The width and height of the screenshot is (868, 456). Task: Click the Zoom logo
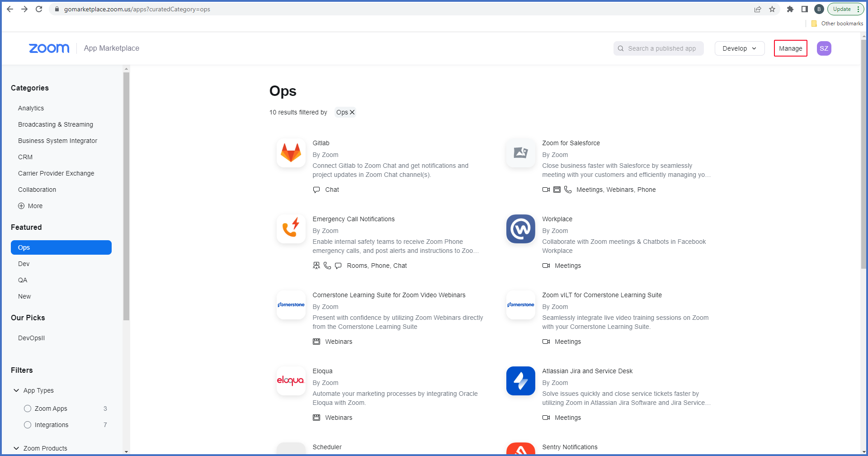pos(49,48)
